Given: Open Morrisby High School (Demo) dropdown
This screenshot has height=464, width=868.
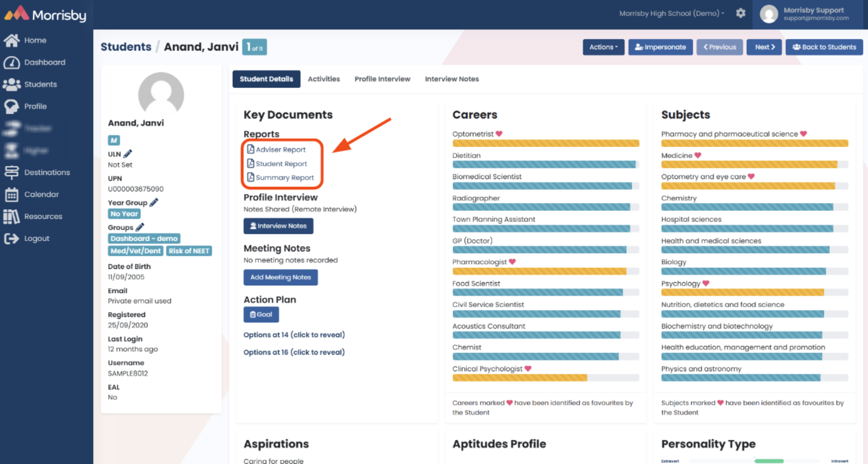Looking at the screenshot, I should [x=671, y=13].
